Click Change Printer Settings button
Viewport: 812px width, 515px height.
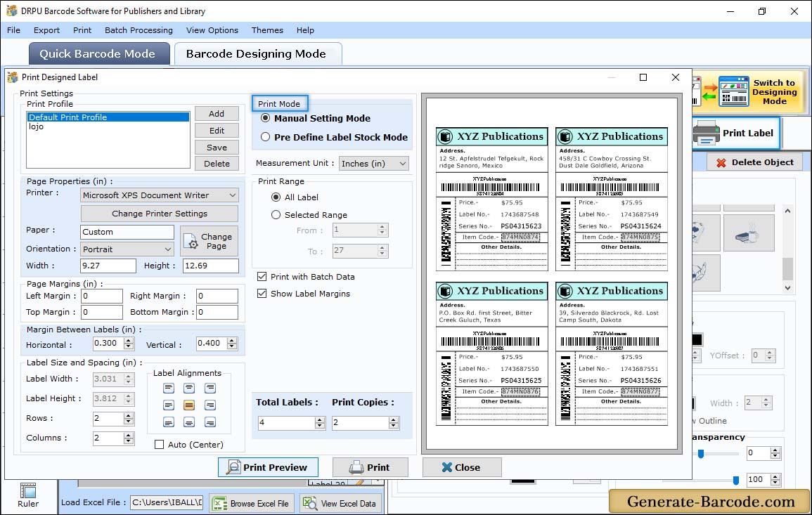160,214
